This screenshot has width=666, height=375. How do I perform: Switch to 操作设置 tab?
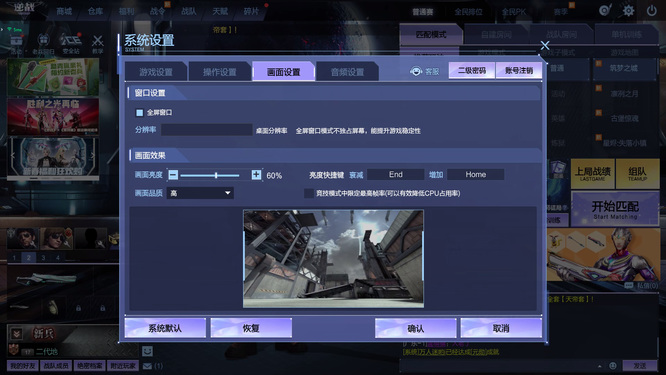pyautogui.click(x=220, y=72)
